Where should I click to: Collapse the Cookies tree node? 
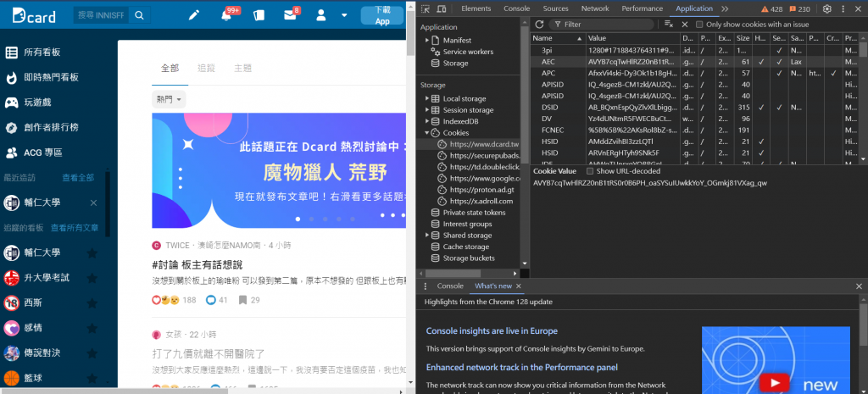[427, 133]
